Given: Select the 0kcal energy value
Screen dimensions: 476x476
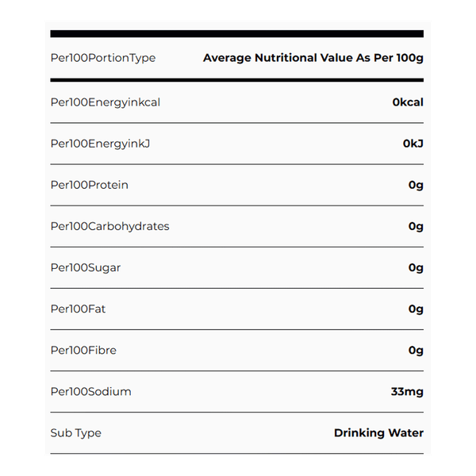Looking at the screenshot, I should point(408,102).
